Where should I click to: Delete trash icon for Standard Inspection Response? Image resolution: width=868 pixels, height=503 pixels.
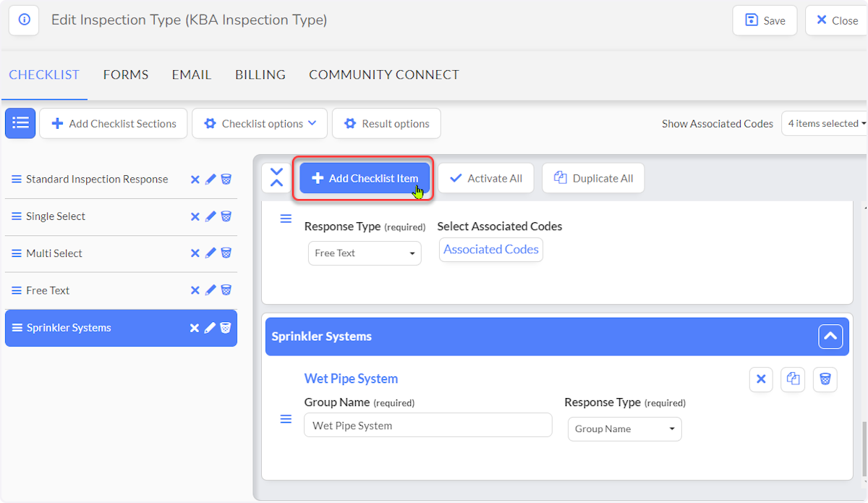tap(226, 179)
